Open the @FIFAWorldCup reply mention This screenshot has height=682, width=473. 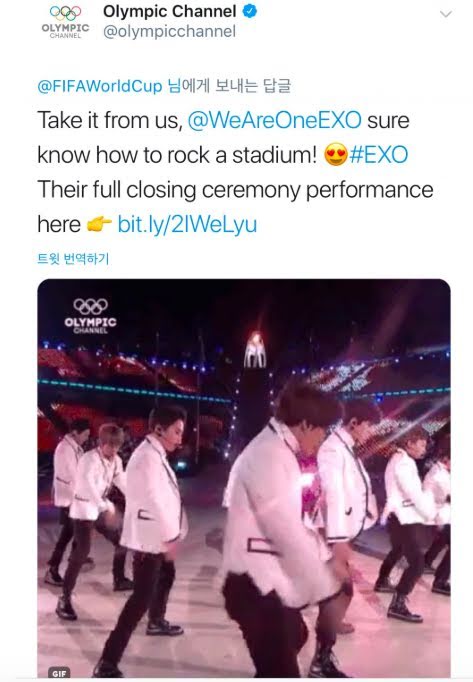coord(100,86)
